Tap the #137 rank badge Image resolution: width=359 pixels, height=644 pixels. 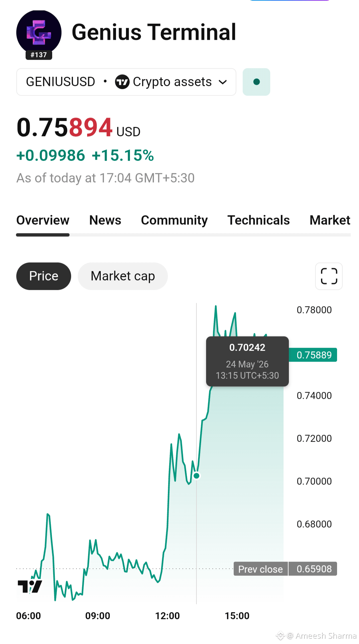pos(39,55)
